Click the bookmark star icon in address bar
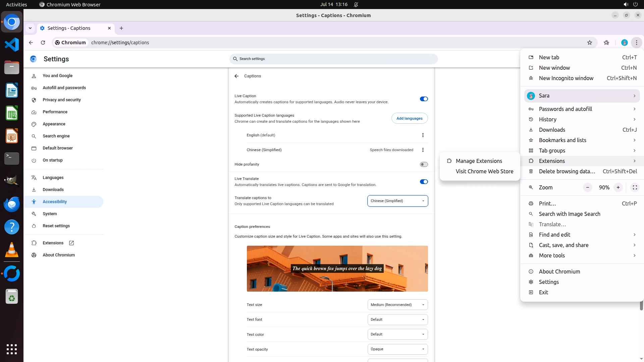This screenshot has width=644, height=362. pos(590,43)
